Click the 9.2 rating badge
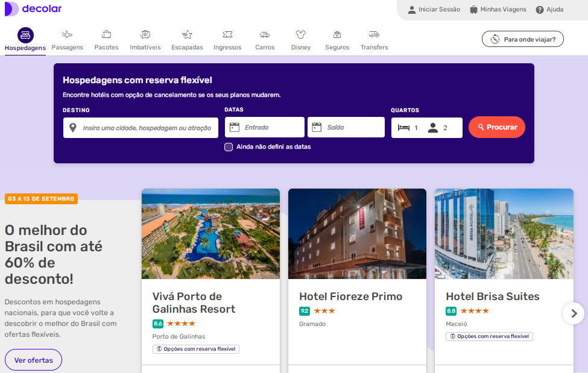This screenshot has height=373, width=588. click(305, 311)
